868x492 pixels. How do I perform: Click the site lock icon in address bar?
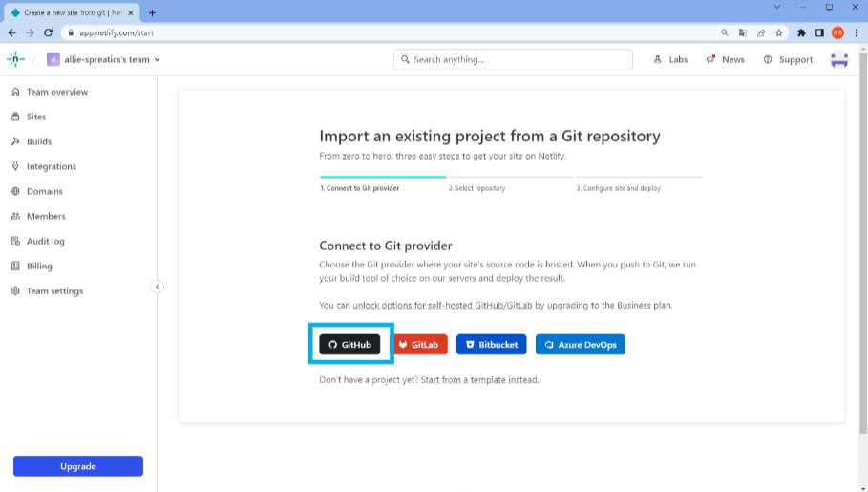[71, 32]
